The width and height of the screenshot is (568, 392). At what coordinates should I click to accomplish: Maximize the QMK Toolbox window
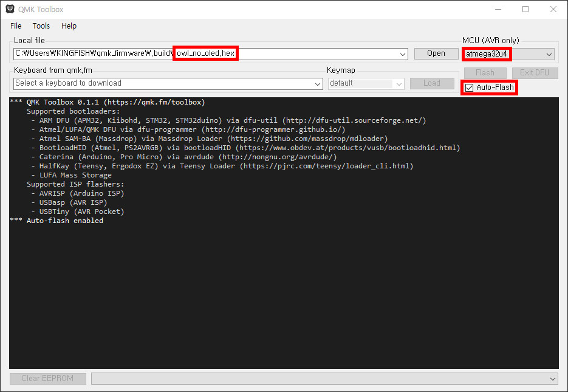pos(525,9)
